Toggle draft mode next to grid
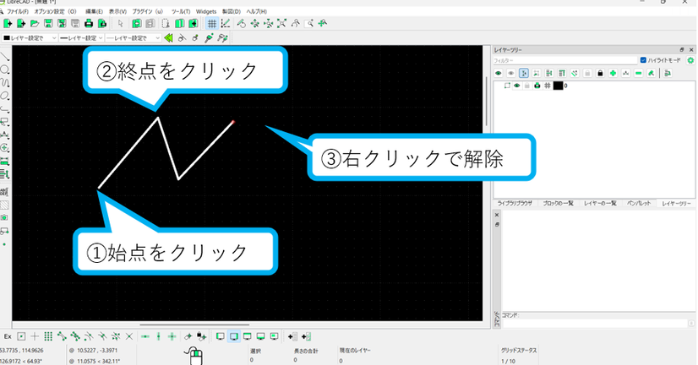 [x=226, y=24]
